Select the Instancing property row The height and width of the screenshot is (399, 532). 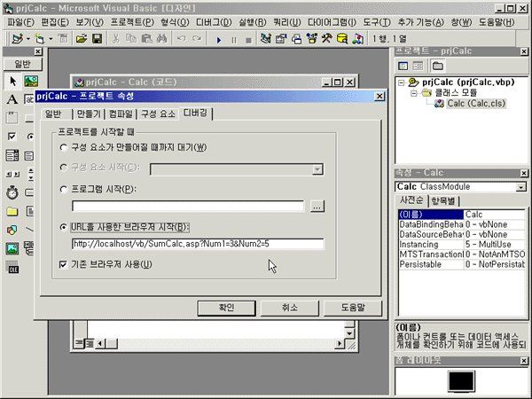pos(462,245)
